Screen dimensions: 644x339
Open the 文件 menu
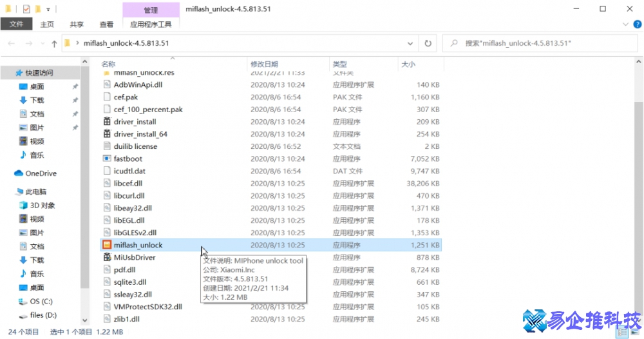coord(17,24)
